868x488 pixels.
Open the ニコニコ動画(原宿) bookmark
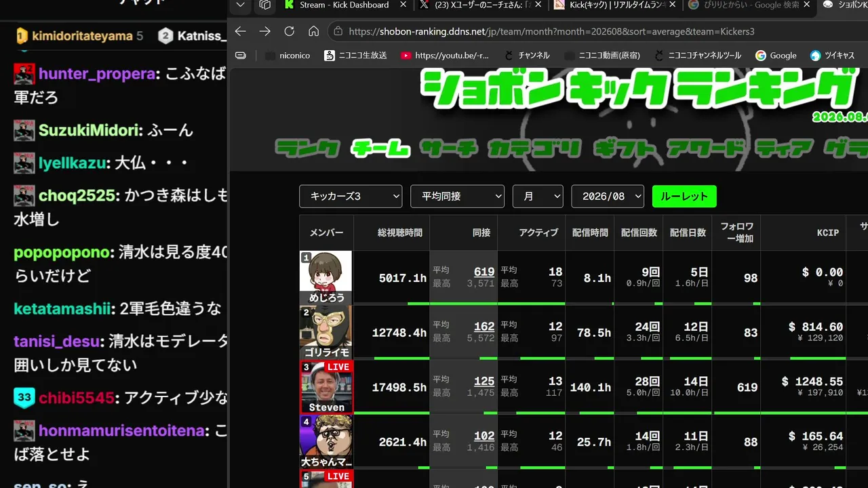pyautogui.click(x=602, y=56)
